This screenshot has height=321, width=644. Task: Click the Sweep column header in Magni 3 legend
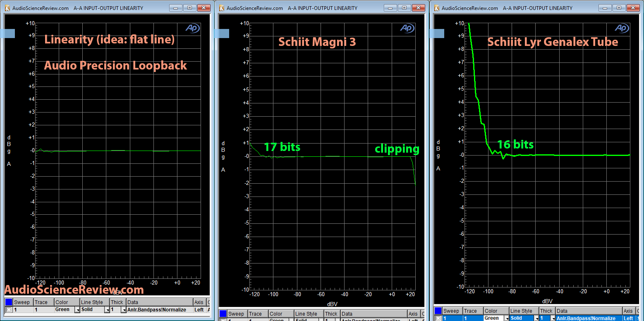tap(238, 314)
